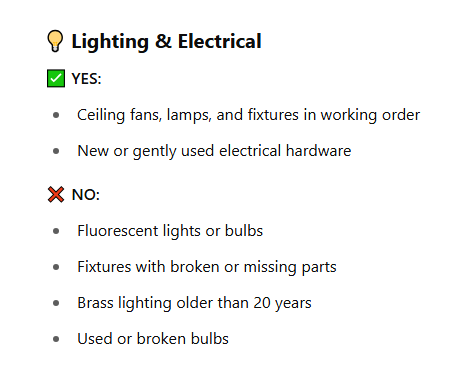Click the text 20 years
This screenshot has height=383, width=466.
pyautogui.click(x=282, y=303)
